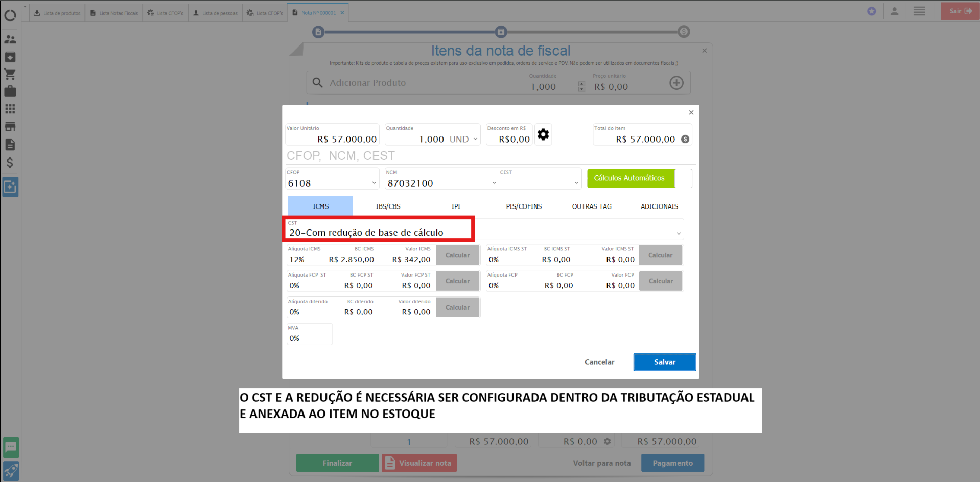Click Cancelar in the item dialog
This screenshot has height=482, width=980.
(599, 362)
